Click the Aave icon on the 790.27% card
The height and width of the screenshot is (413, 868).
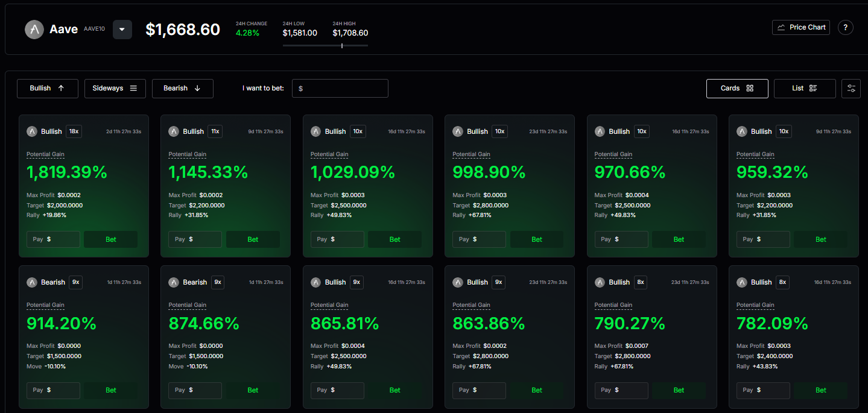(x=600, y=282)
